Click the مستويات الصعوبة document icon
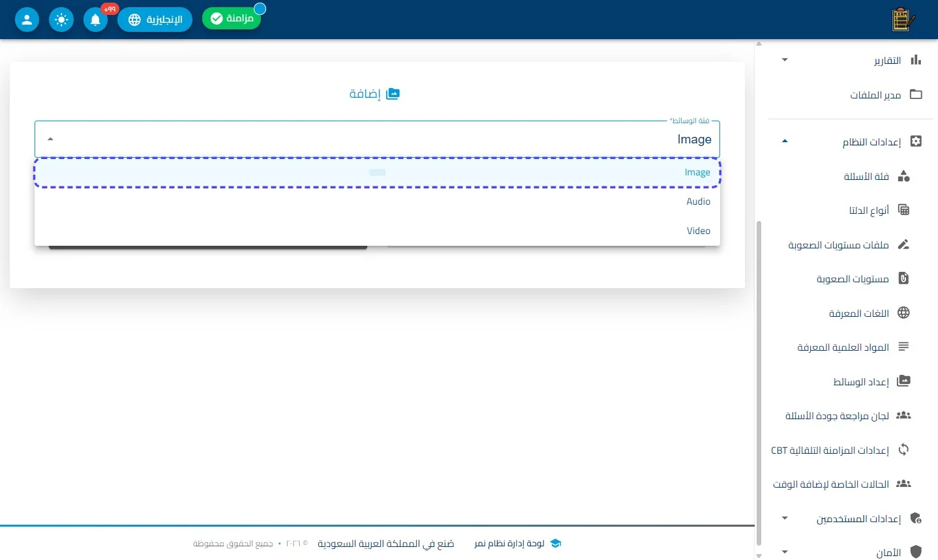 pyautogui.click(x=903, y=278)
